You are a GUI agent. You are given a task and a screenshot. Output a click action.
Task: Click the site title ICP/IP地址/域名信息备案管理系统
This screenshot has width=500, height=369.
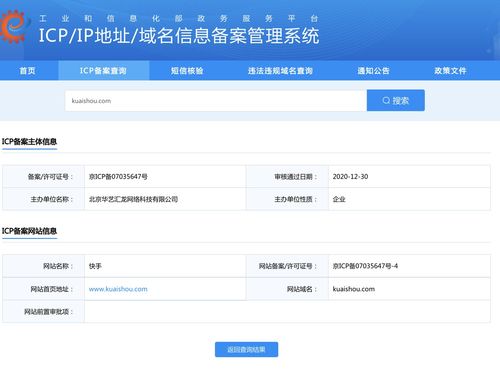179,36
